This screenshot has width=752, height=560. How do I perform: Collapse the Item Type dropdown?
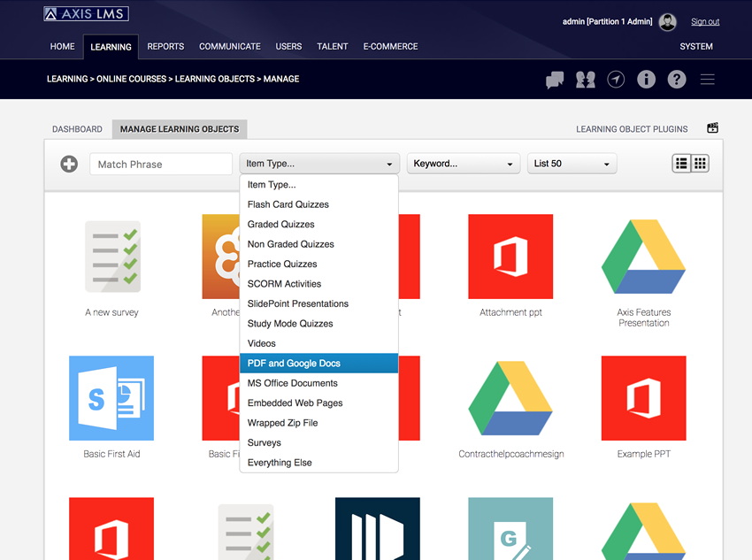click(x=319, y=164)
